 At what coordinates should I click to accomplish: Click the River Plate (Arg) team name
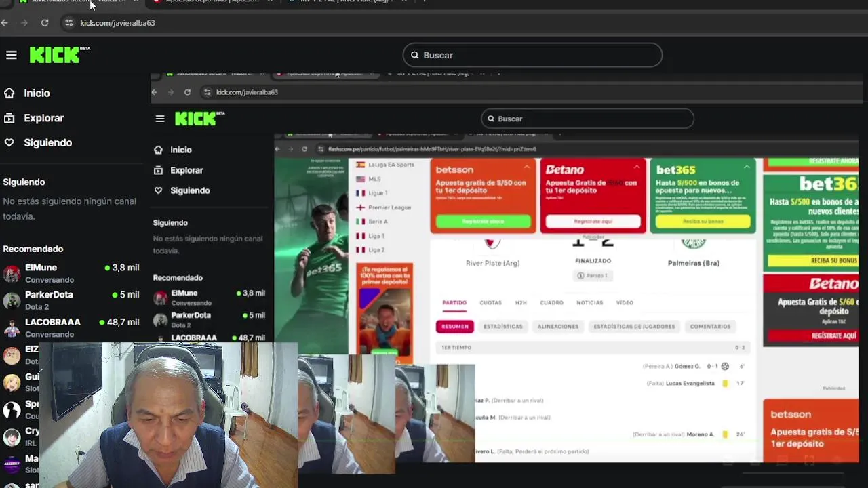pyautogui.click(x=492, y=263)
